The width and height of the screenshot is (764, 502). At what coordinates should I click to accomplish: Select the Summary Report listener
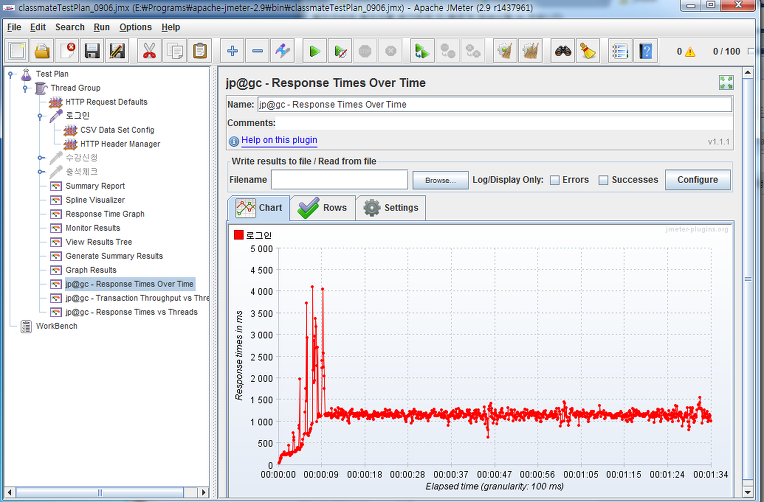point(95,186)
